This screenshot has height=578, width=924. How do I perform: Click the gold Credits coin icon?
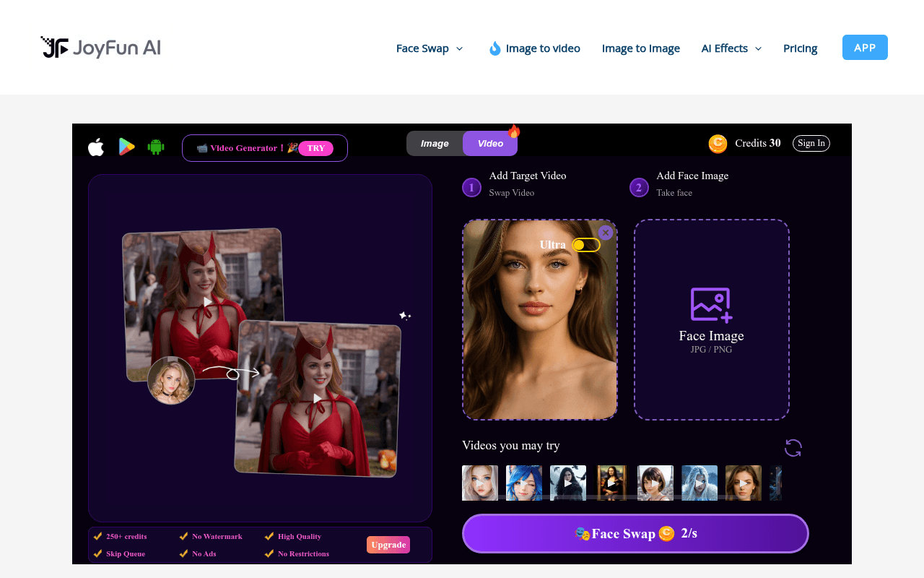click(x=718, y=143)
